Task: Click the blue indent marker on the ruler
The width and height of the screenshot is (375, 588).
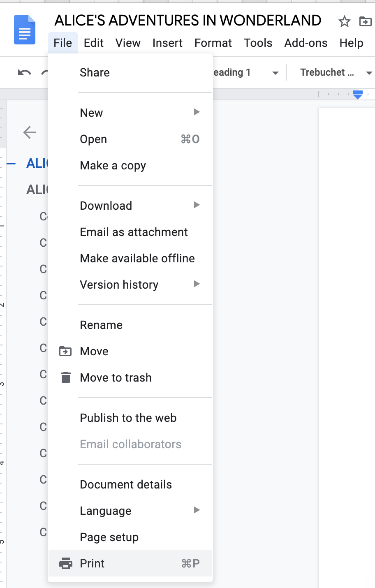Action: pyautogui.click(x=357, y=94)
